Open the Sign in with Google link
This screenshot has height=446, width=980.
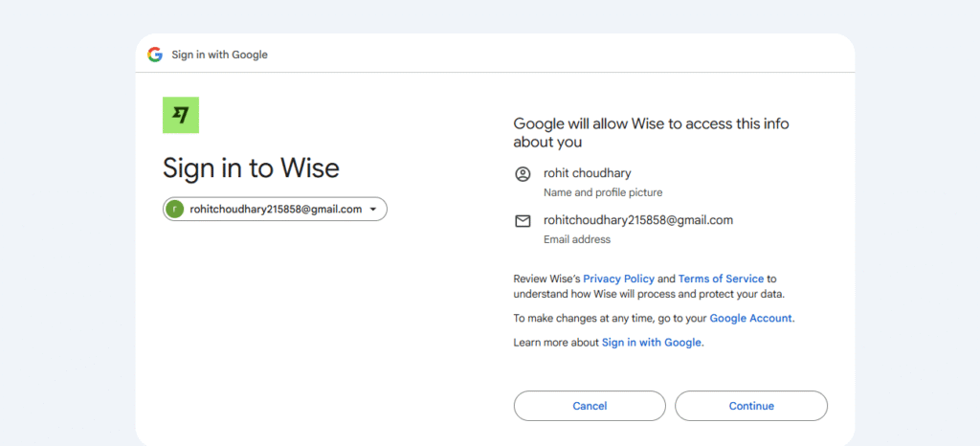(x=651, y=343)
